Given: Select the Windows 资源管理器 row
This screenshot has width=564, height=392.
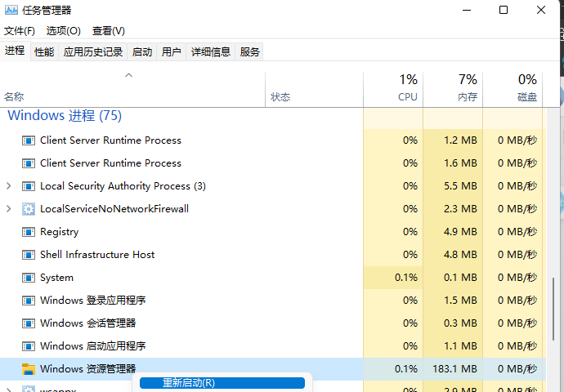Looking at the screenshot, I should click(273, 369).
